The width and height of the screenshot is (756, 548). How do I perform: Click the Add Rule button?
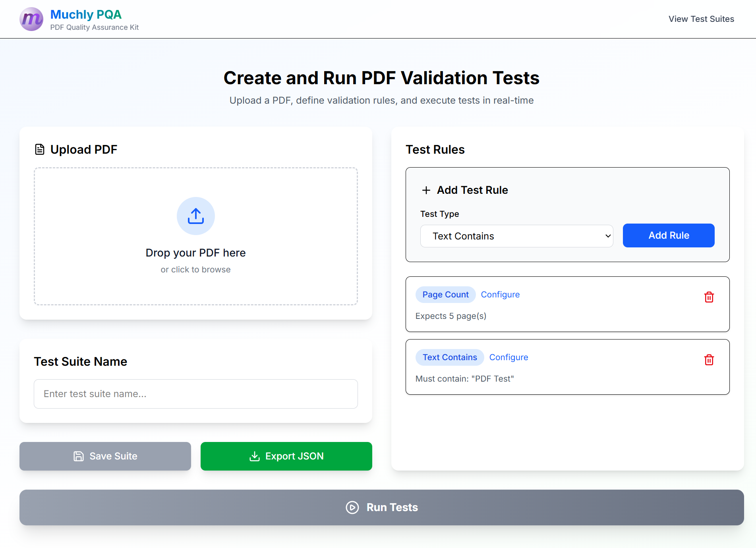click(669, 235)
